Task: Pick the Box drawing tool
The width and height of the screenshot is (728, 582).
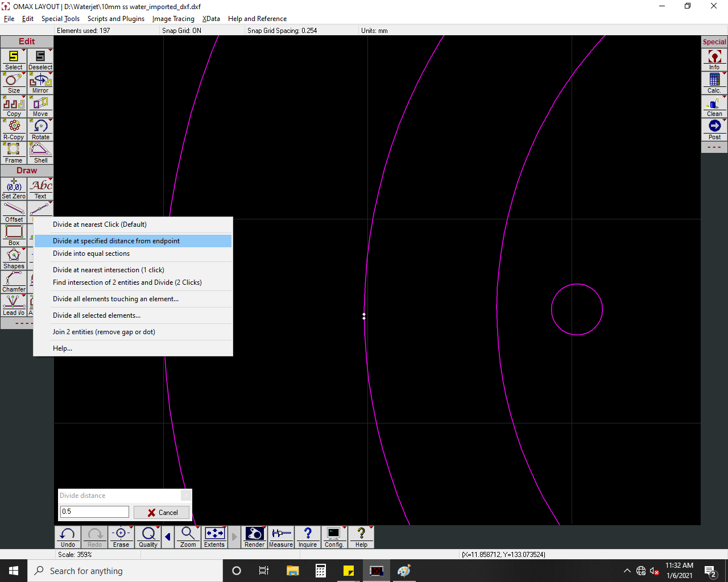Action: click(14, 235)
